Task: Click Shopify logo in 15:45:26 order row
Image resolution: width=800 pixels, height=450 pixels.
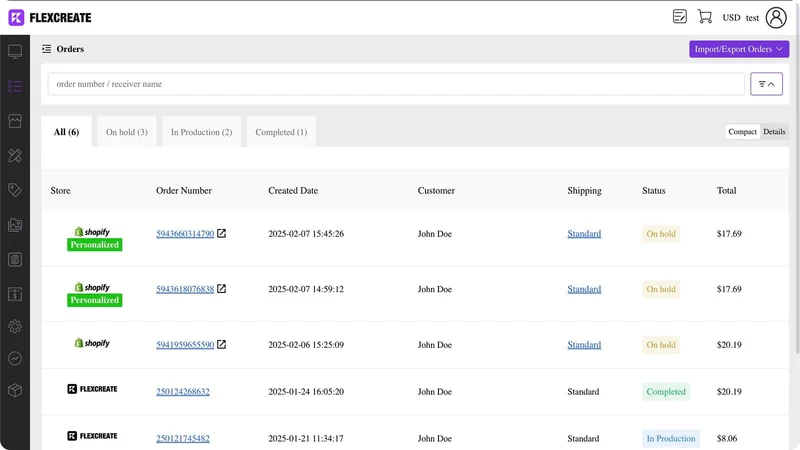Action: [x=92, y=232]
